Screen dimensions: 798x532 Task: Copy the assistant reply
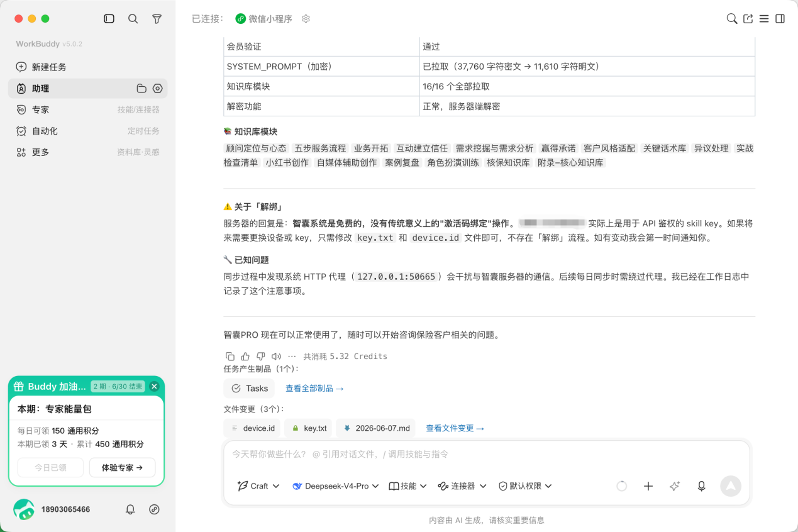pyautogui.click(x=230, y=356)
